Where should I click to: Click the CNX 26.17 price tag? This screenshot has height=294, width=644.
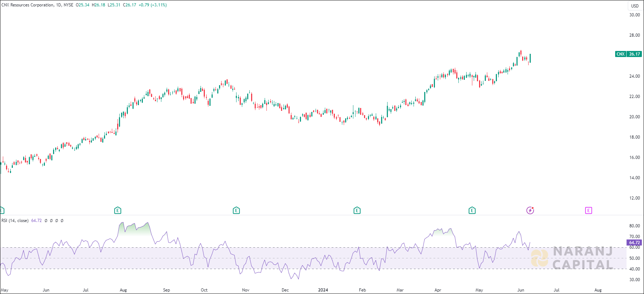pos(629,54)
